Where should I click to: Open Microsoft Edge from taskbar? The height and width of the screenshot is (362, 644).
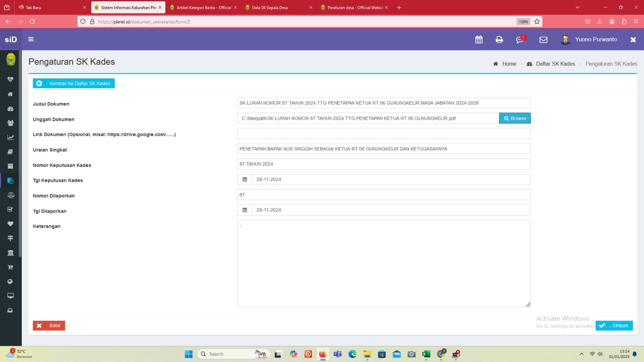[353, 354]
